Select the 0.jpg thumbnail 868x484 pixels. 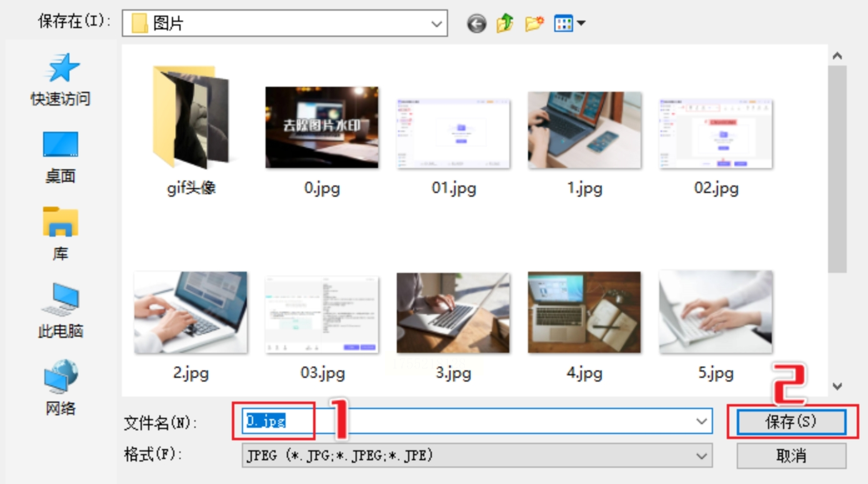322,127
